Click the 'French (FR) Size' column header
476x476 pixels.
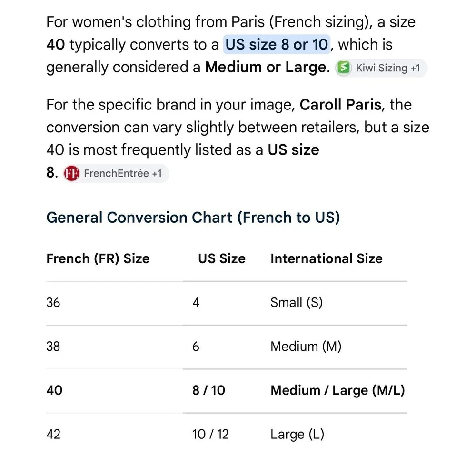coord(98,258)
